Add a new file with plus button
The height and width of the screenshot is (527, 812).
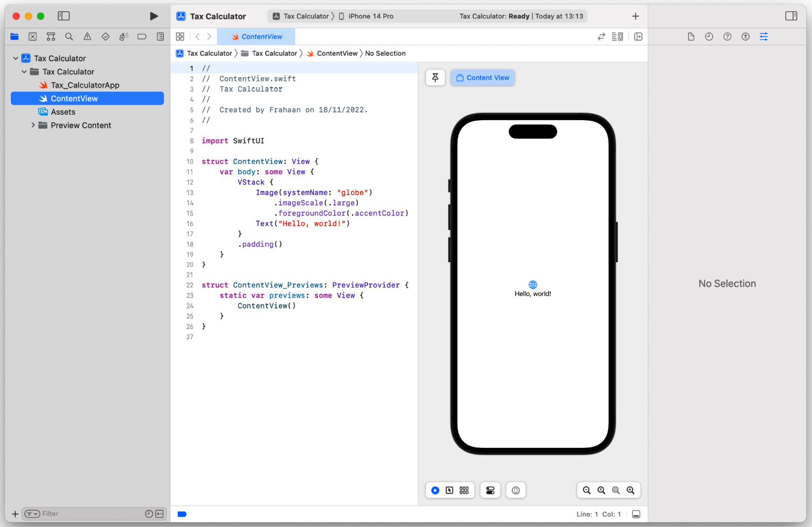click(15, 514)
